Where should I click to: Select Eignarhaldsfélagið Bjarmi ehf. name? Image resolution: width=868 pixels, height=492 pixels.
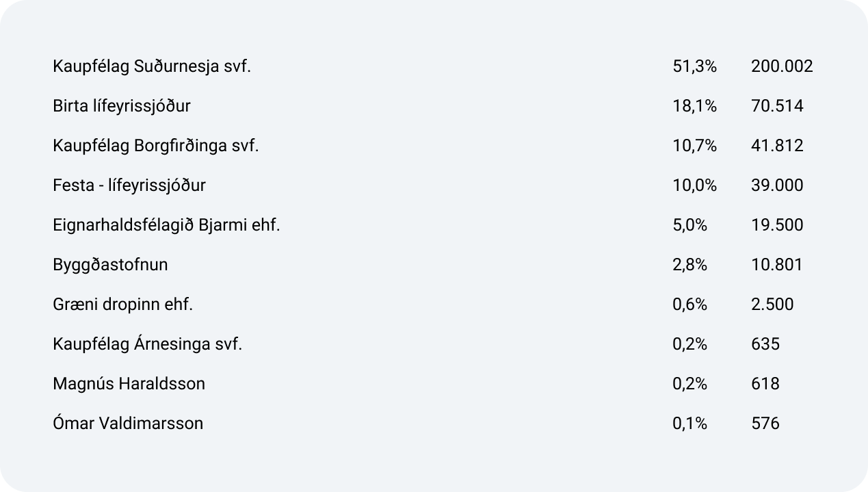click(166, 225)
